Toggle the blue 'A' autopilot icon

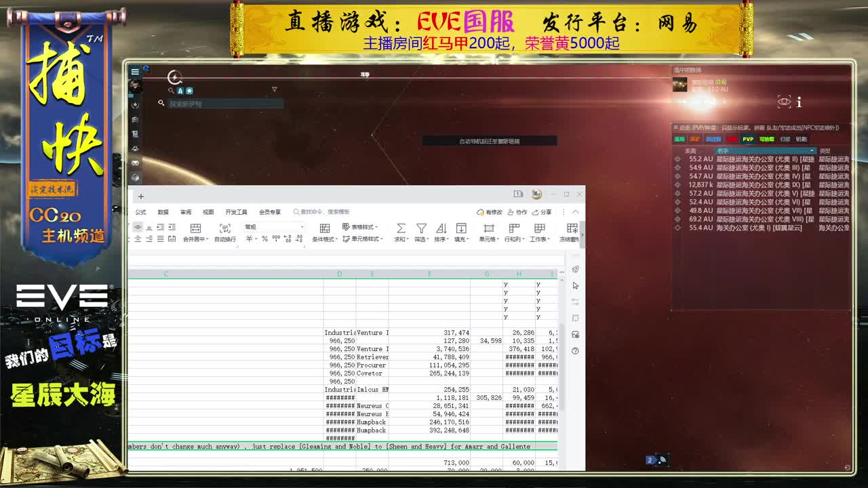[180, 91]
